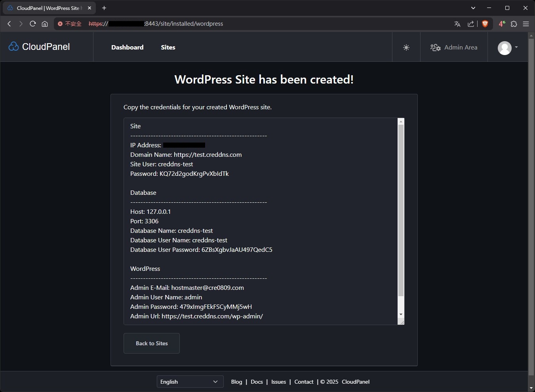
Task: Click the Back to Sites button
Action: point(152,343)
